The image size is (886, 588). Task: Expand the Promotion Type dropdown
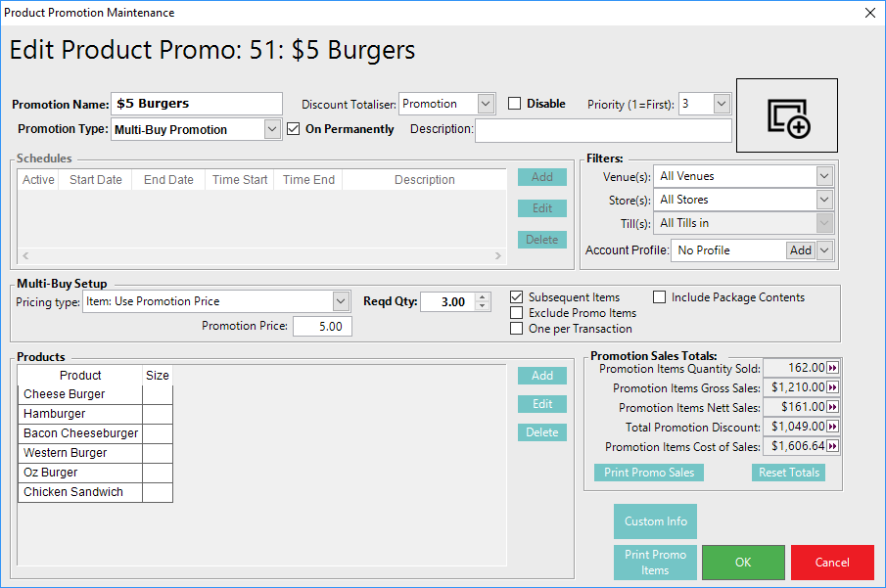tap(273, 129)
